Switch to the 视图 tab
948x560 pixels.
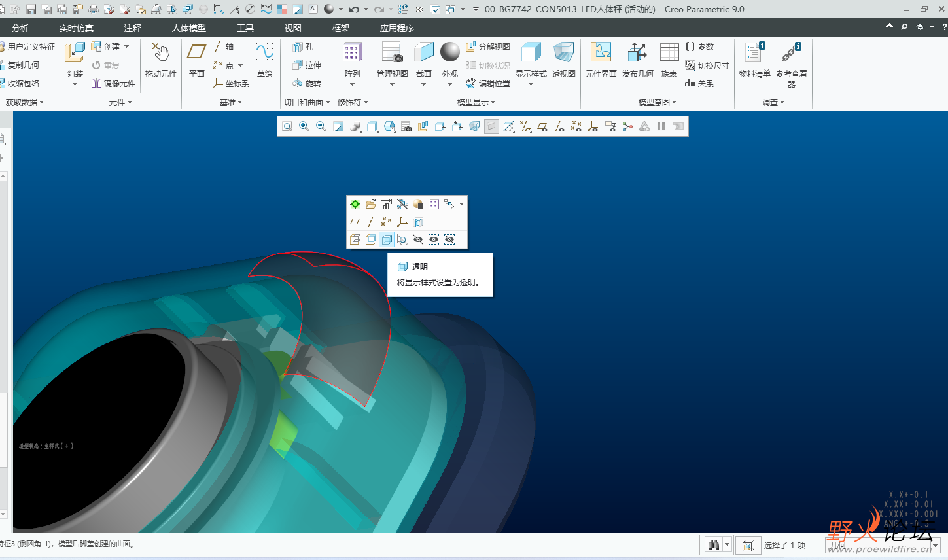pos(293,28)
